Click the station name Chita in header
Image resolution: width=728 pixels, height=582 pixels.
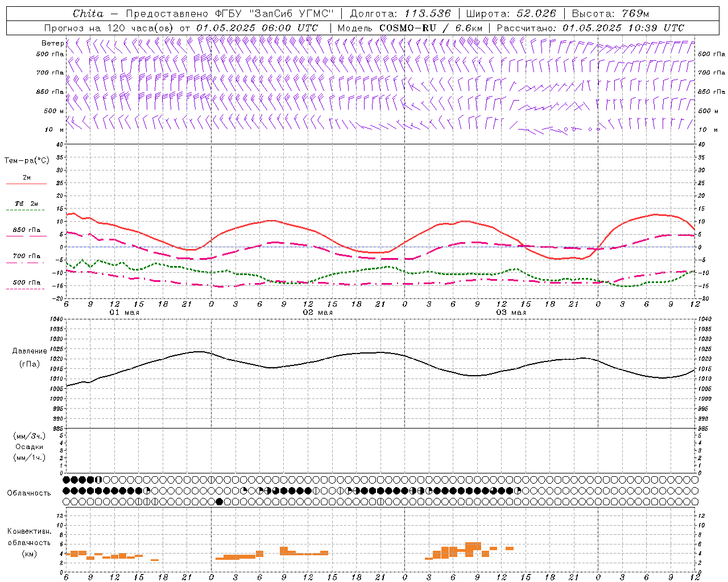tap(88, 14)
